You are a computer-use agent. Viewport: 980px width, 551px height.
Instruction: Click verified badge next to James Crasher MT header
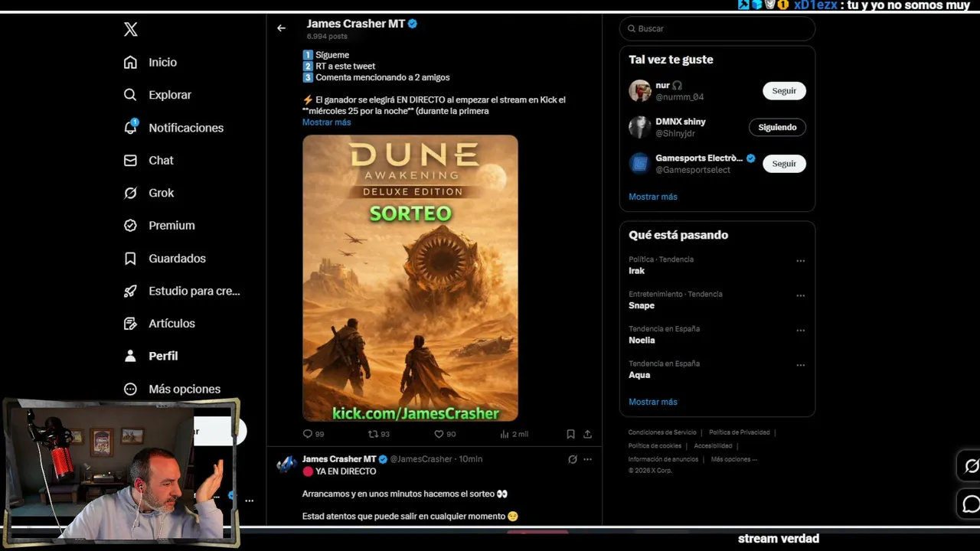(x=413, y=24)
